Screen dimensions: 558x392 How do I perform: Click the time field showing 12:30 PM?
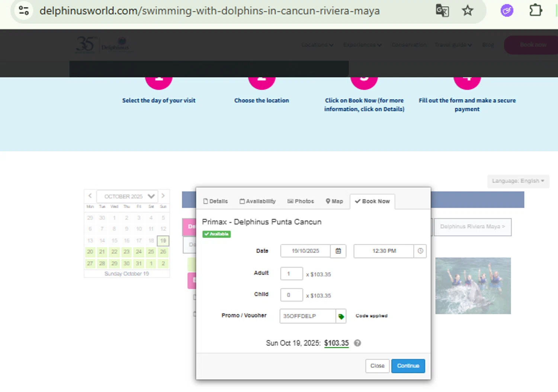[x=384, y=251]
